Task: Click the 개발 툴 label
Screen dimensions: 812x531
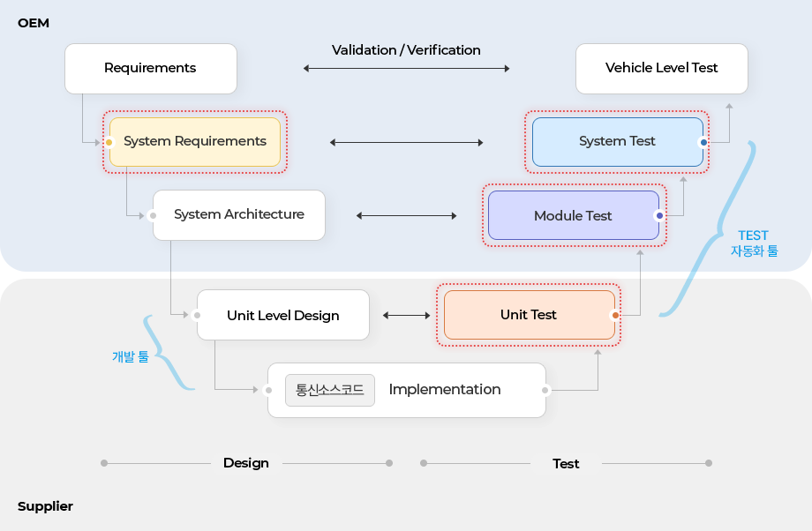Action: coord(131,356)
